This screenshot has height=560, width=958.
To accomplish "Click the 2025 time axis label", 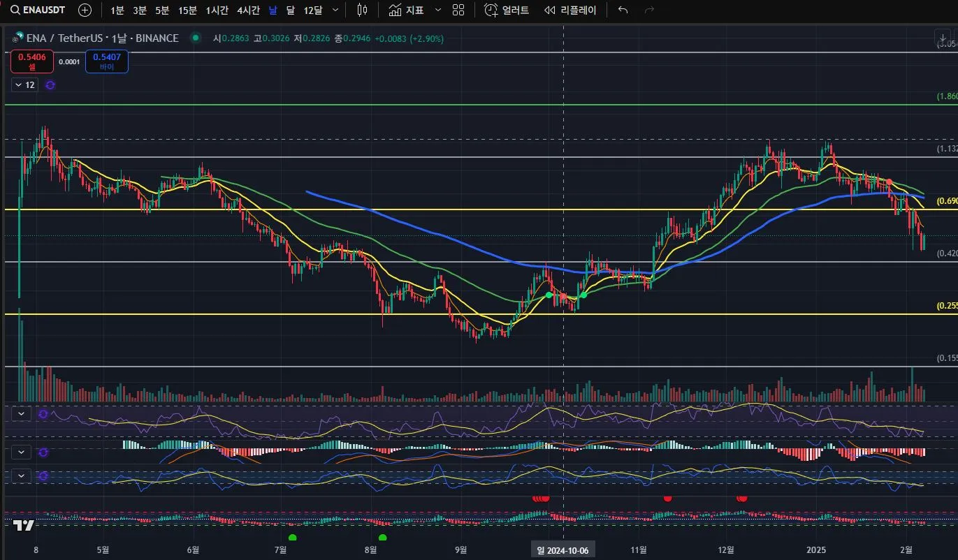I will (816, 550).
